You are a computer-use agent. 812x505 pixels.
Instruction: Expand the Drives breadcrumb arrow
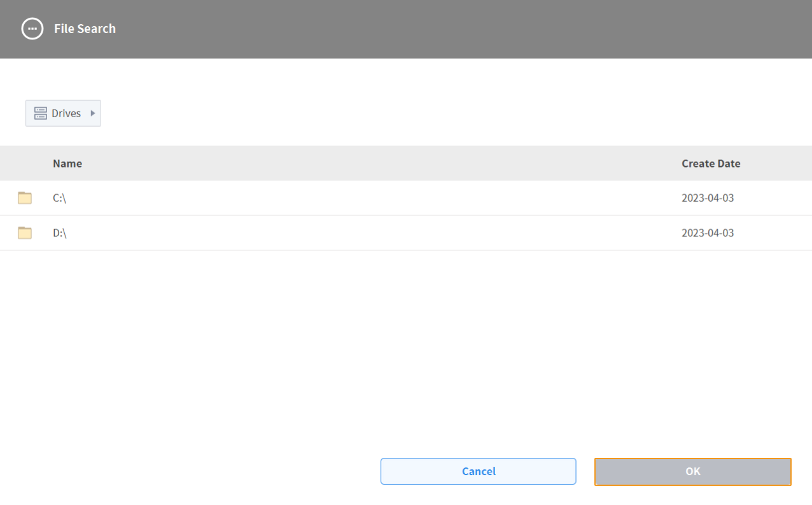coord(93,113)
